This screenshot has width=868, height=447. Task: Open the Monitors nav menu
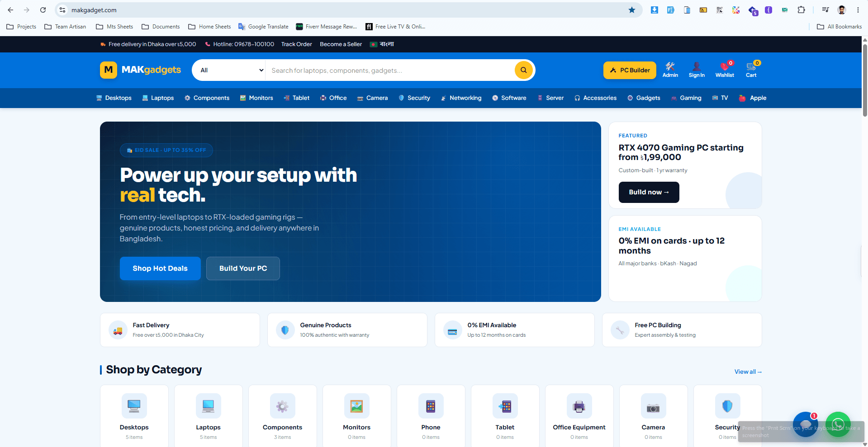256,98
